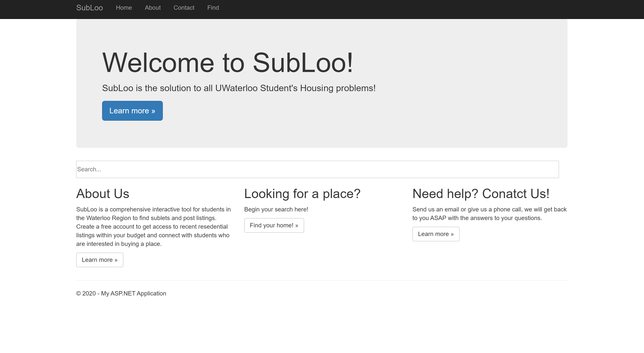This screenshot has height=353, width=644.
Task: Click the SubLoo brand logo link
Action: [89, 8]
